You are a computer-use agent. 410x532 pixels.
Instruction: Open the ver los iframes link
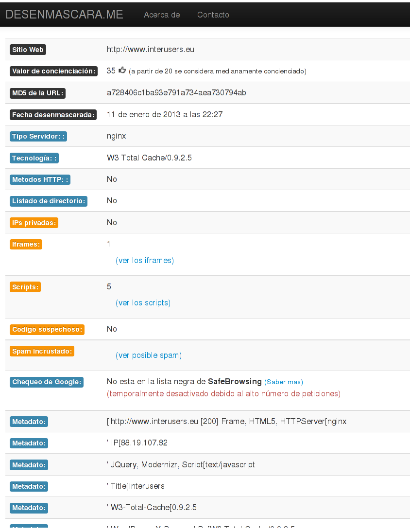point(145,261)
